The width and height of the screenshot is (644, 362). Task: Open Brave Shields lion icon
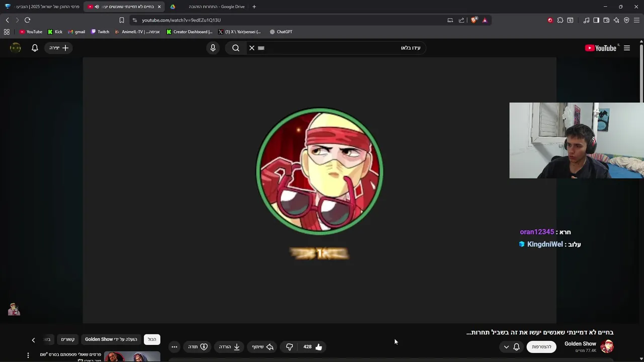pos(474,20)
